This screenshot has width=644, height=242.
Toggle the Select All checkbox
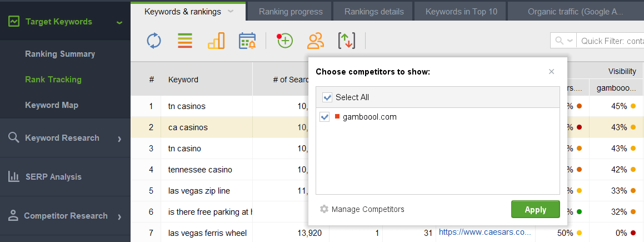(x=328, y=97)
